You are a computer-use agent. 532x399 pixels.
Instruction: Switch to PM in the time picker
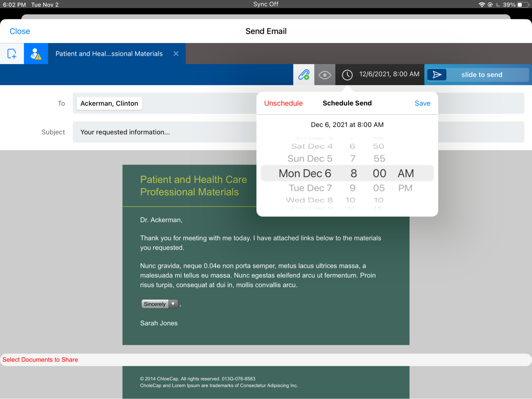[x=405, y=188]
